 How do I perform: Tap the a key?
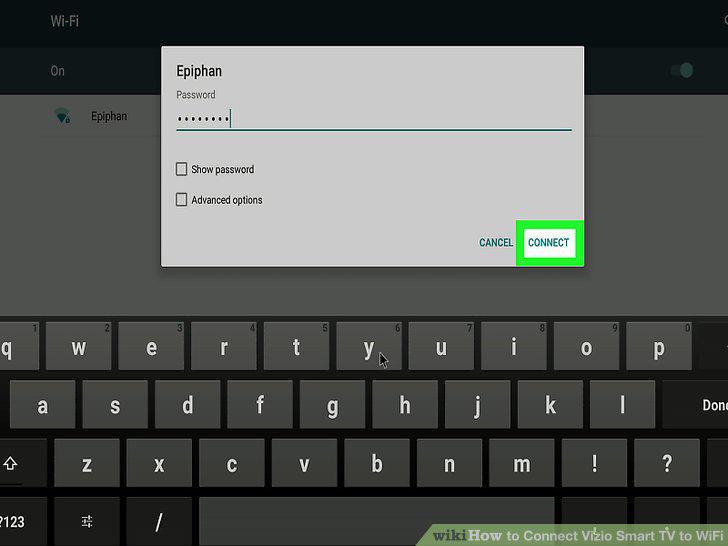tap(42, 405)
